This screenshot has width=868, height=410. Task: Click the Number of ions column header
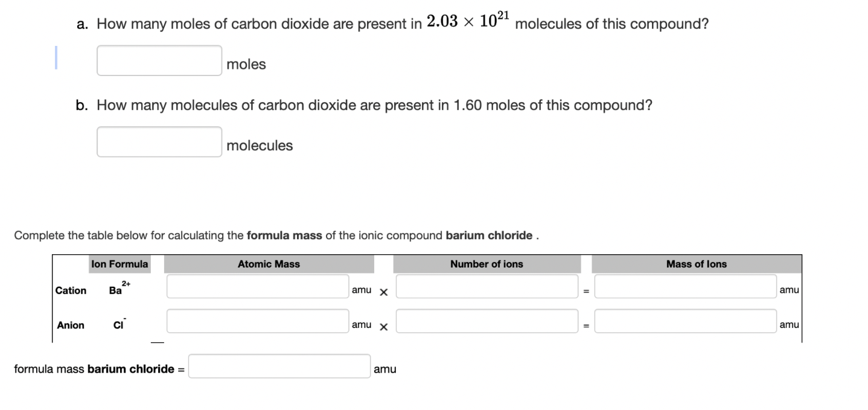pyautogui.click(x=487, y=264)
